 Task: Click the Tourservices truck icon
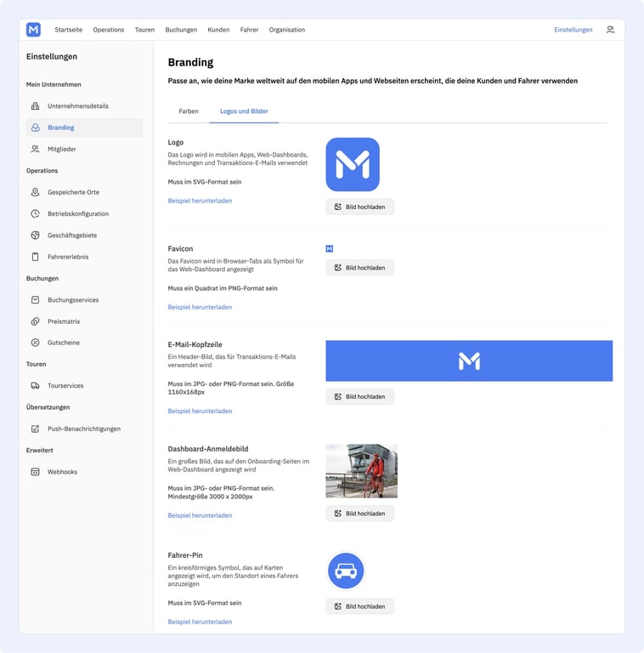36,386
